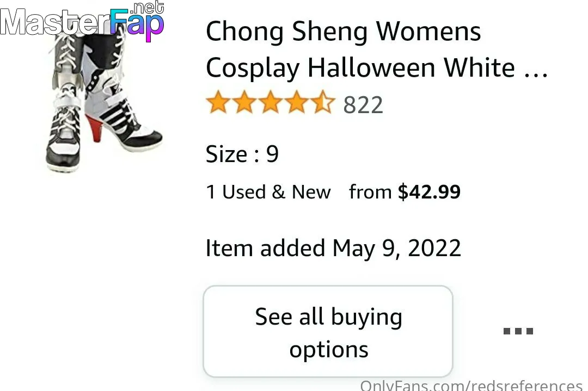This screenshot has height=391, width=588.
Task: Open the 822 customer reviews count
Action: (363, 105)
